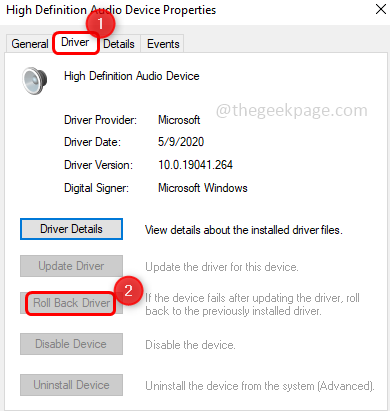Click the Update Driver button
Image resolution: width=390 pixels, height=411 pixels.
click(x=71, y=266)
